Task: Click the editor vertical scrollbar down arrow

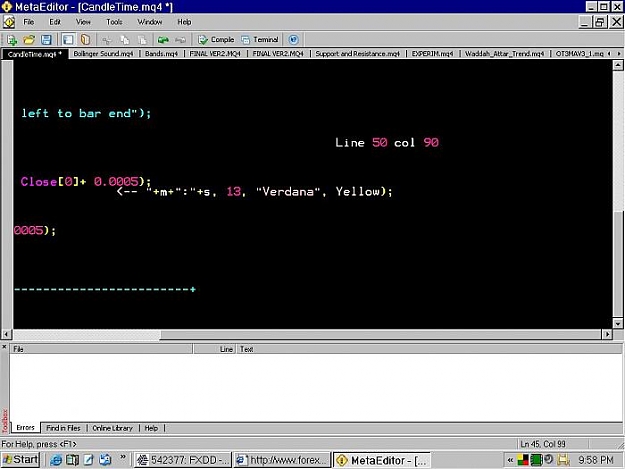Action: pyautogui.click(x=618, y=323)
